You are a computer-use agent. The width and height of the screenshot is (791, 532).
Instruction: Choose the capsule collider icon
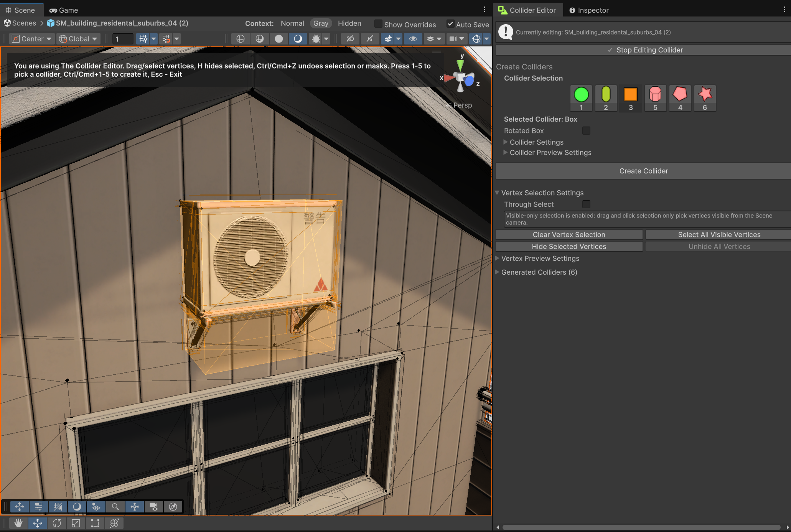(606, 95)
